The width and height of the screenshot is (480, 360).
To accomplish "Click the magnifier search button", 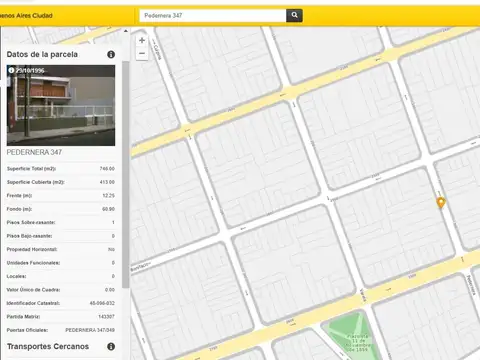I will pos(294,15).
